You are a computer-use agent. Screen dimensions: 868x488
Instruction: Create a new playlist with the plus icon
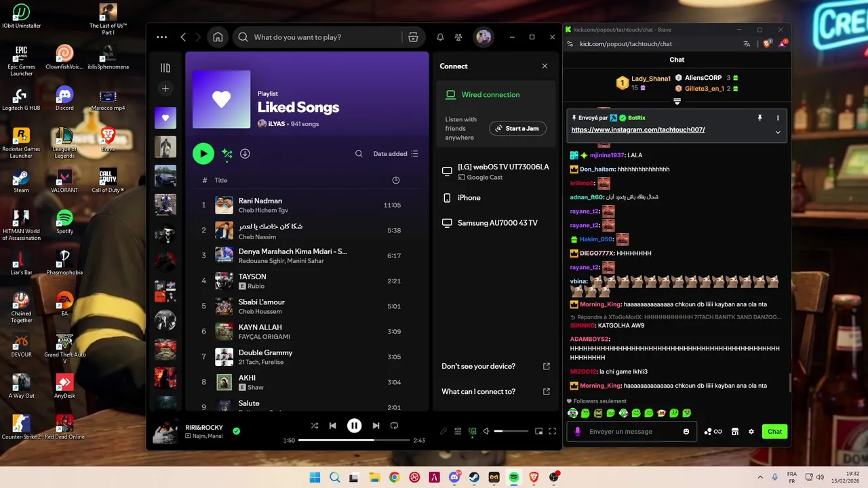click(165, 89)
